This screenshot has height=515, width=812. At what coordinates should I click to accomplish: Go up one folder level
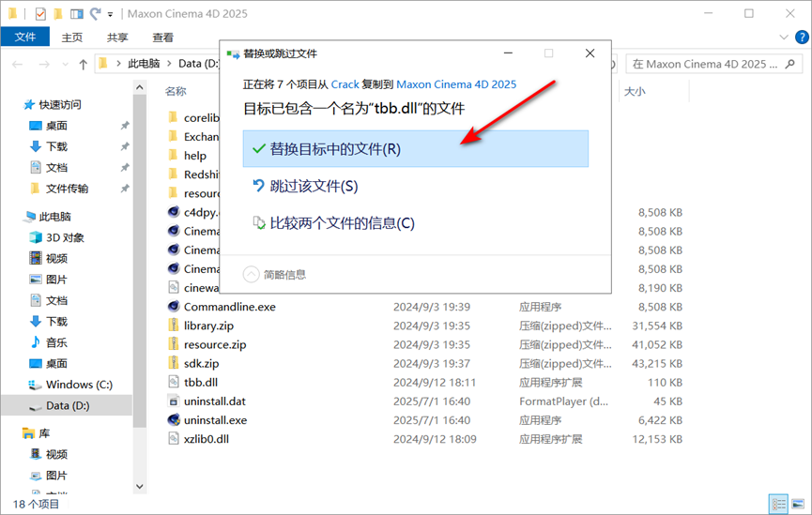[x=83, y=64]
